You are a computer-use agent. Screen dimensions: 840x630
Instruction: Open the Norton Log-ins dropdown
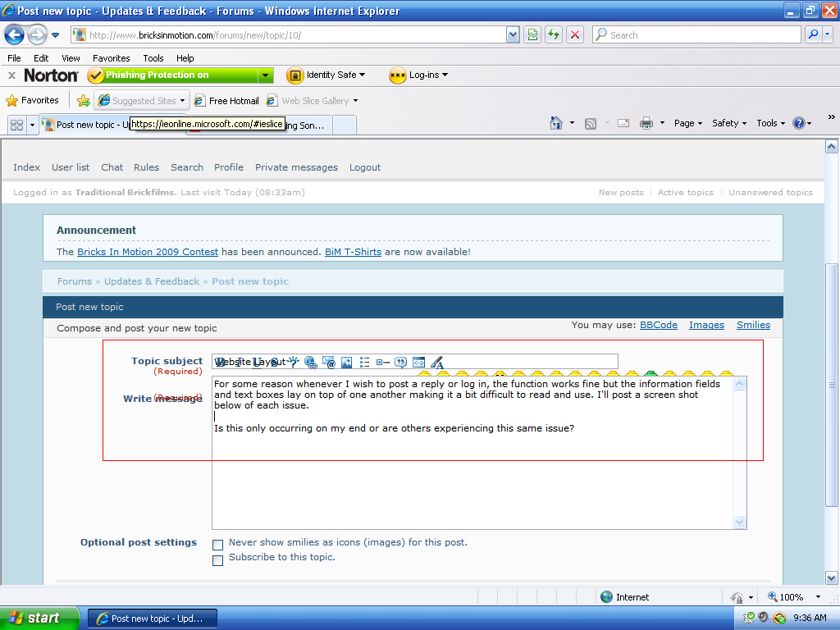point(418,75)
